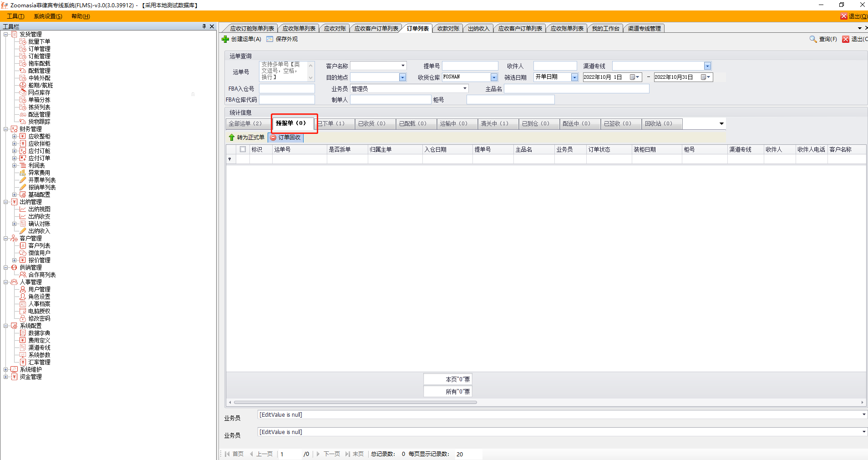Expand the 系统维护 tree node
This screenshot has height=460, width=868.
click(6, 369)
